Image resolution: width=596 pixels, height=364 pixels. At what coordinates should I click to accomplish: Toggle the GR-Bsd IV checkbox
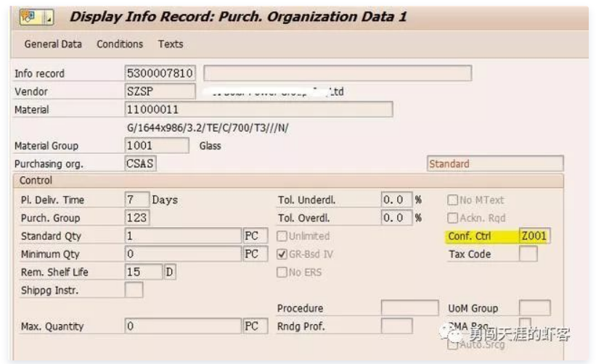282,254
